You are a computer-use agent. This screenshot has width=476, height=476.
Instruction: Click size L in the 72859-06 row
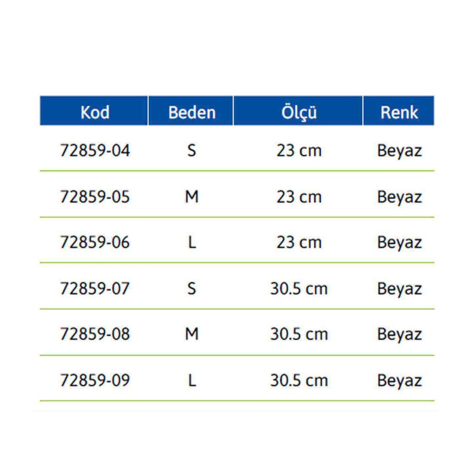pos(192,242)
